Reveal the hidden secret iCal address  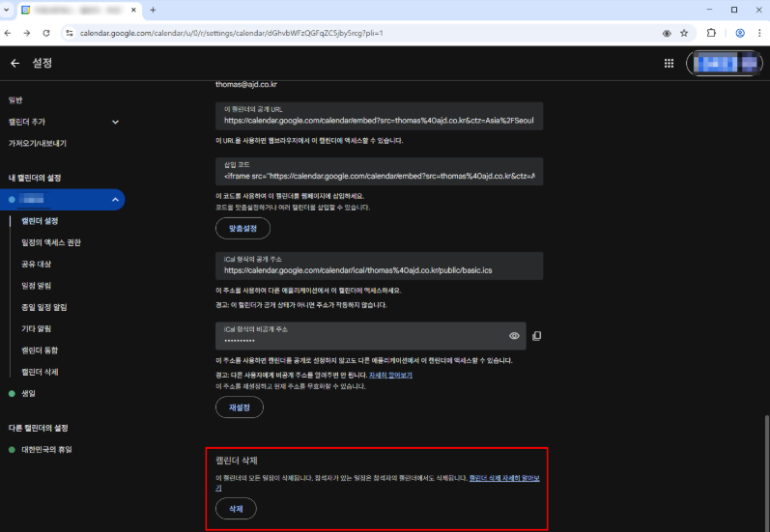[x=514, y=336]
